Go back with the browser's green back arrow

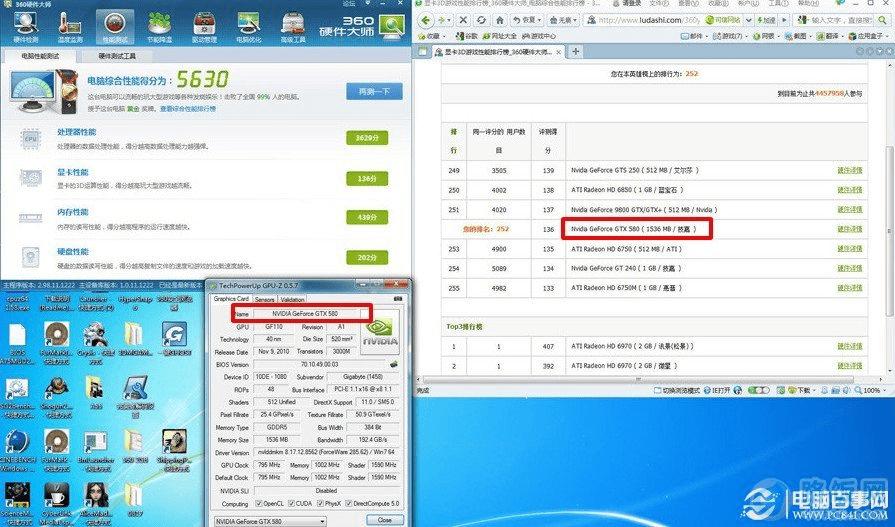tap(426, 20)
